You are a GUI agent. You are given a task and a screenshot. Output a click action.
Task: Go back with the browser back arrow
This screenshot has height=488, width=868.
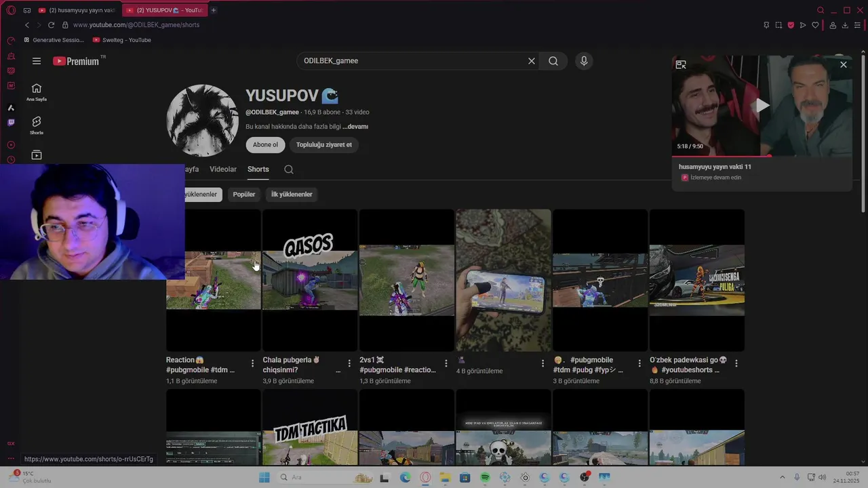[x=27, y=25]
